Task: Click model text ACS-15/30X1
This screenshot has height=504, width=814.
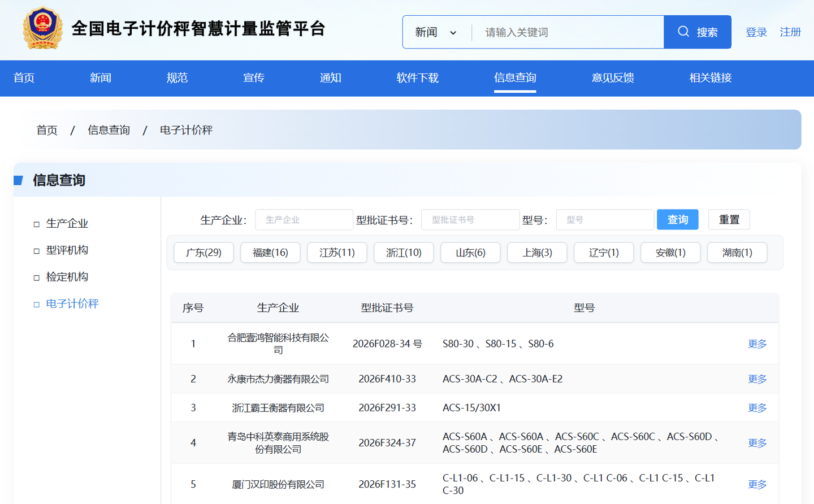Action: pos(471,408)
